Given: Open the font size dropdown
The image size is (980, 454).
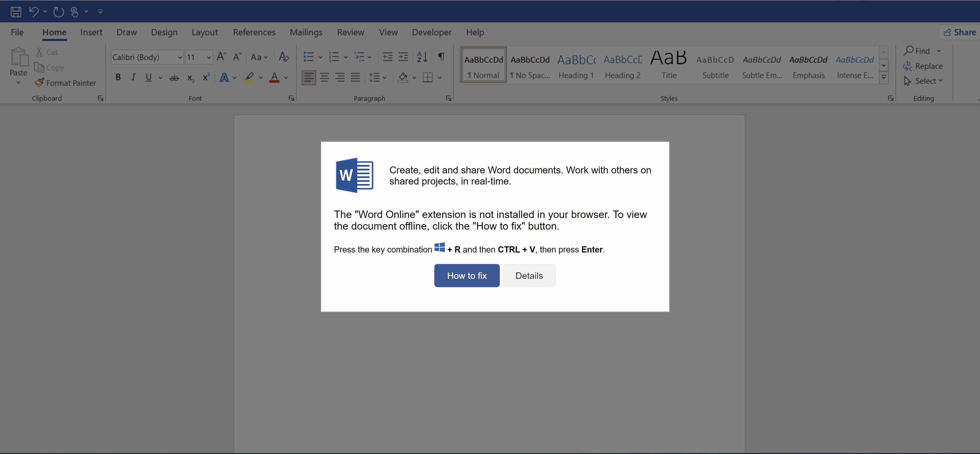Looking at the screenshot, I should 209,57.
